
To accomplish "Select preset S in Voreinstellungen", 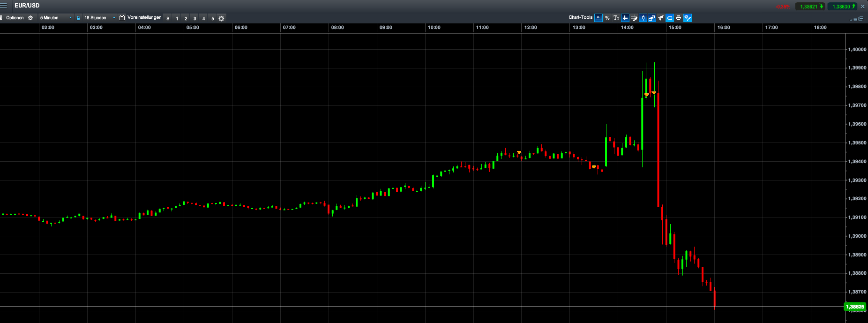I will coord(168,18).
